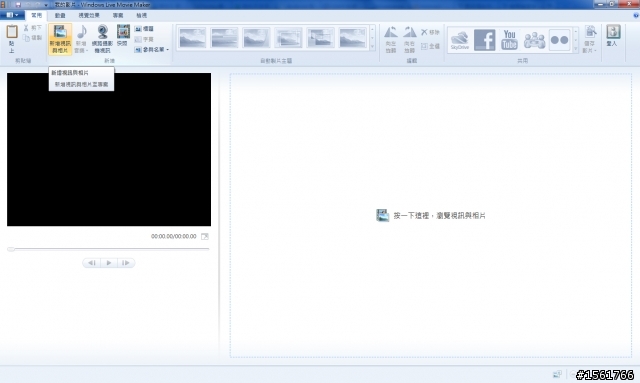The image size is (640, 383).
Task: Click the Caption (字幕) button
Action: (x=144, y=39)
